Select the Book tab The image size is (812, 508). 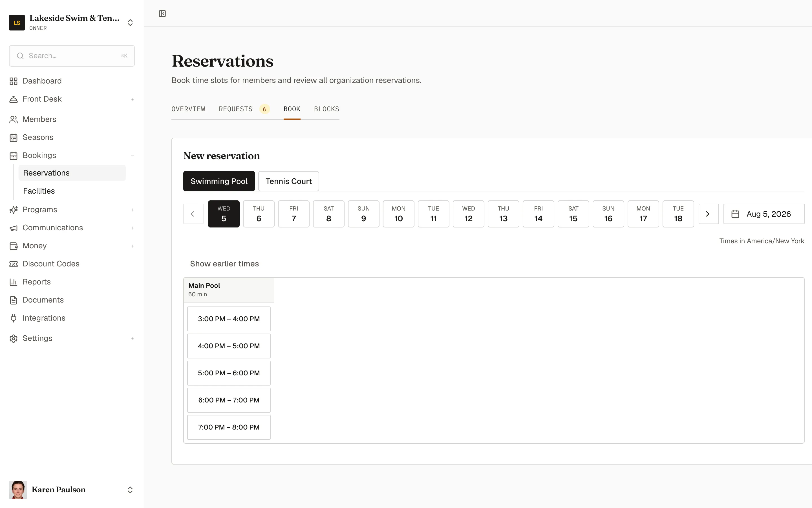tap(292, 109)
